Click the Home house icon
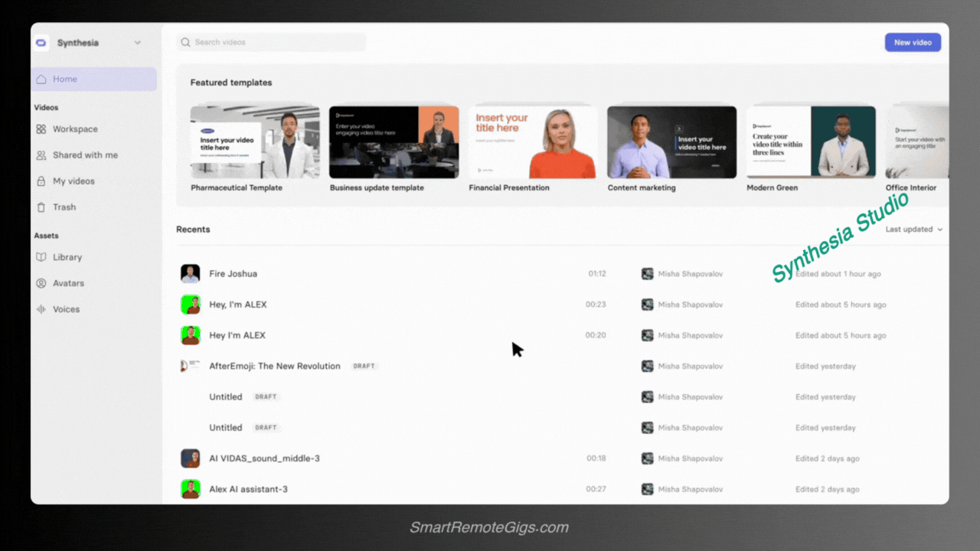 [x=41, y=79]
